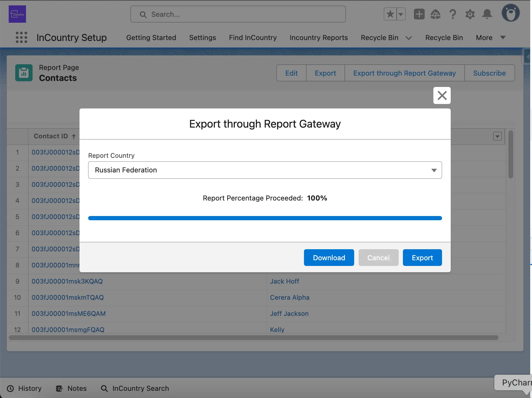Switch to the Getting Started tab
This screenshot has width=532, height=398.
coord(151,38)
